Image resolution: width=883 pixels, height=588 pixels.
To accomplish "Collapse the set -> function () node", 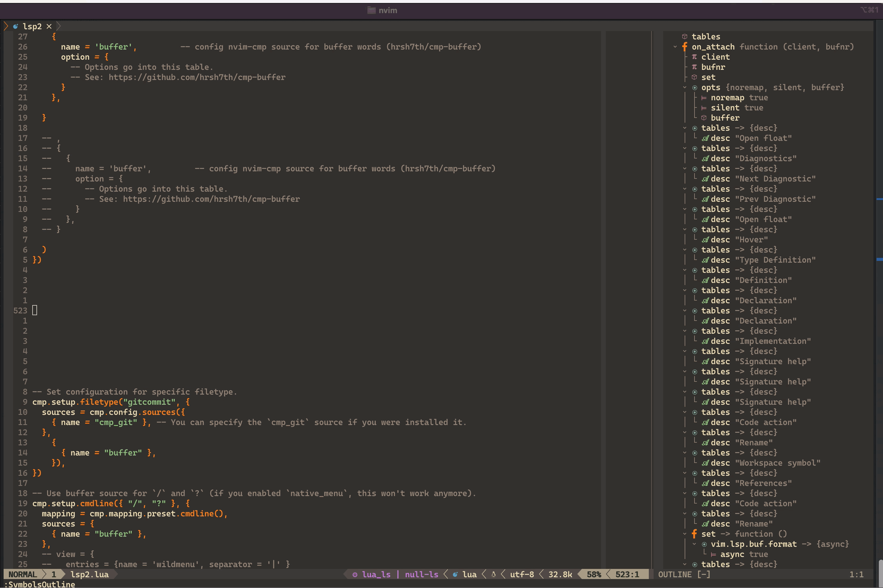I will point(684,534).
